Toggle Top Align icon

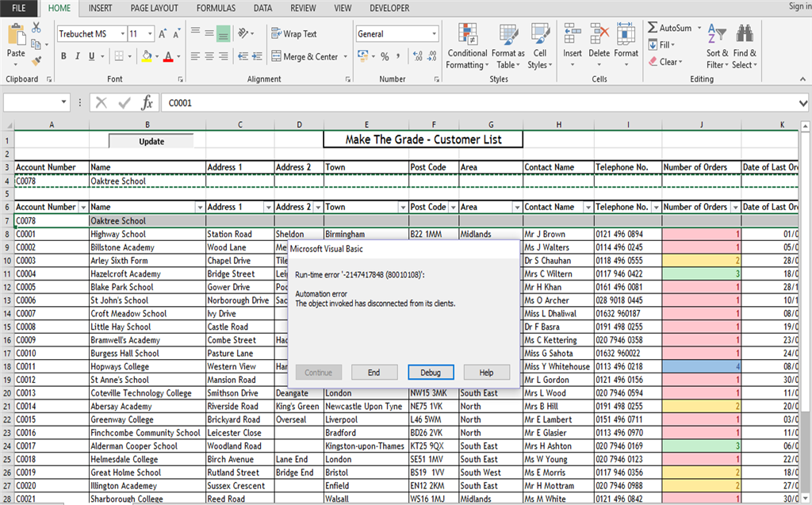click(x=195, y=33)
